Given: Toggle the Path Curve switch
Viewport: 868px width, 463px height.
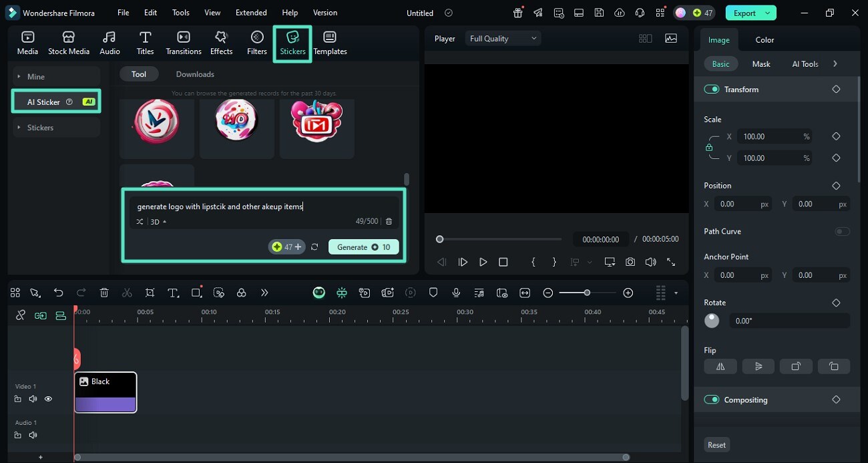Looking at the screenshot, I should pos(842,231).
